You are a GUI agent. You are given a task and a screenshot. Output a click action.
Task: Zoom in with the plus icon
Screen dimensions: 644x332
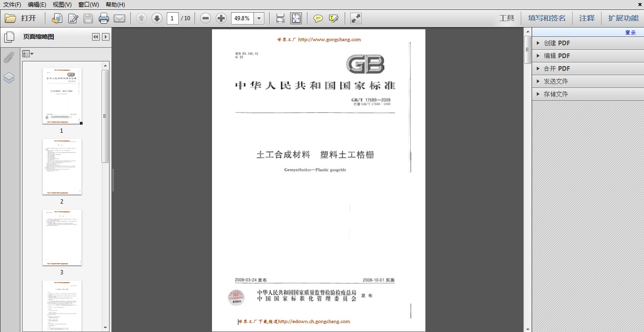[x=221, y=18]
